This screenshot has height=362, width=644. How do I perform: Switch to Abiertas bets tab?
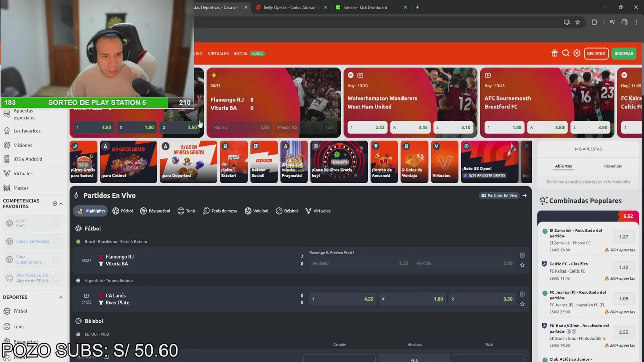pos(563,166)
